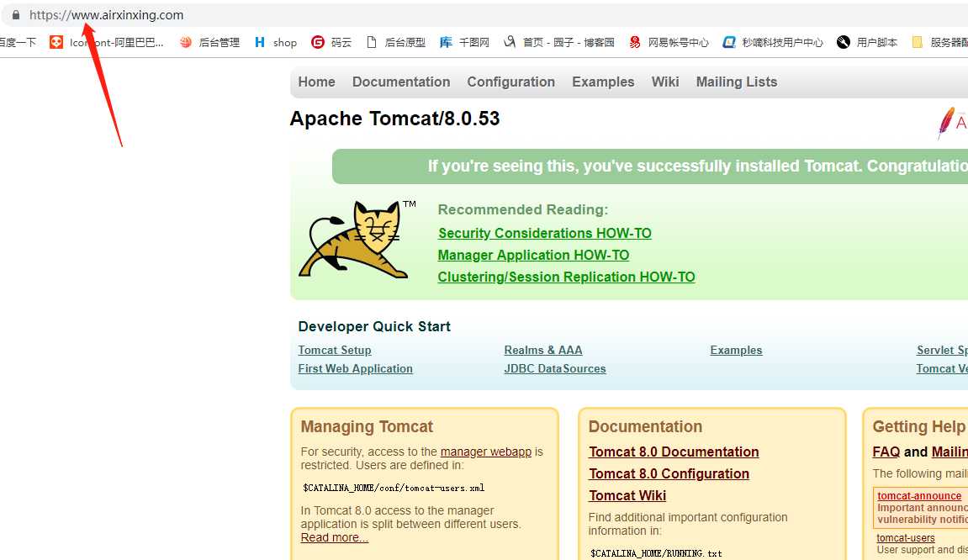Select the airxinxing.com URL text

[x=106, y=15]
